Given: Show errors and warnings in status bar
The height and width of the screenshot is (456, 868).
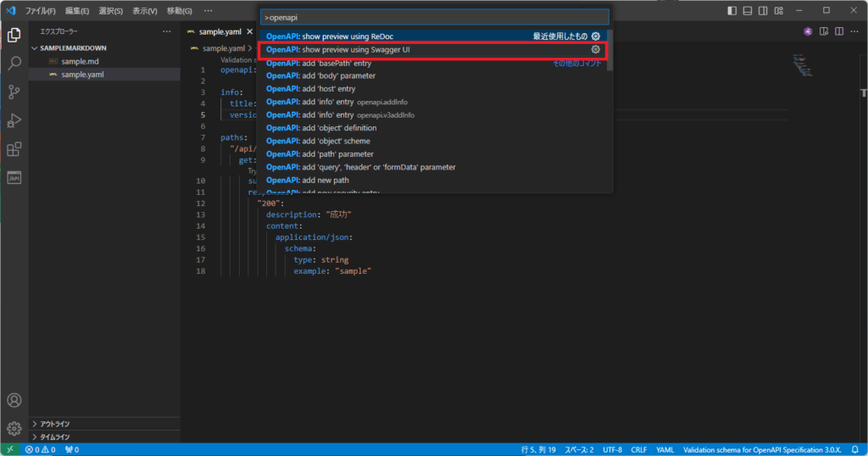Looking at the screenshot, I should [x=40, y=449].
